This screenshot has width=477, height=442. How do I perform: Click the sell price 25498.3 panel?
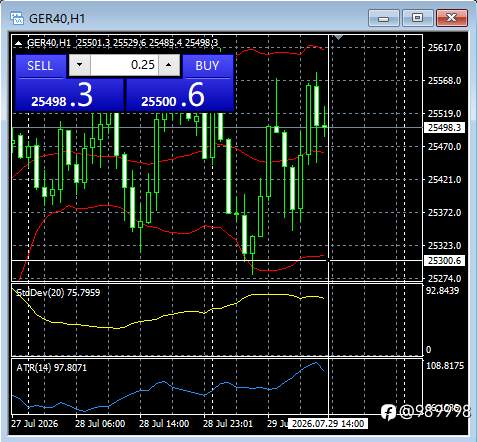point(69,95)
